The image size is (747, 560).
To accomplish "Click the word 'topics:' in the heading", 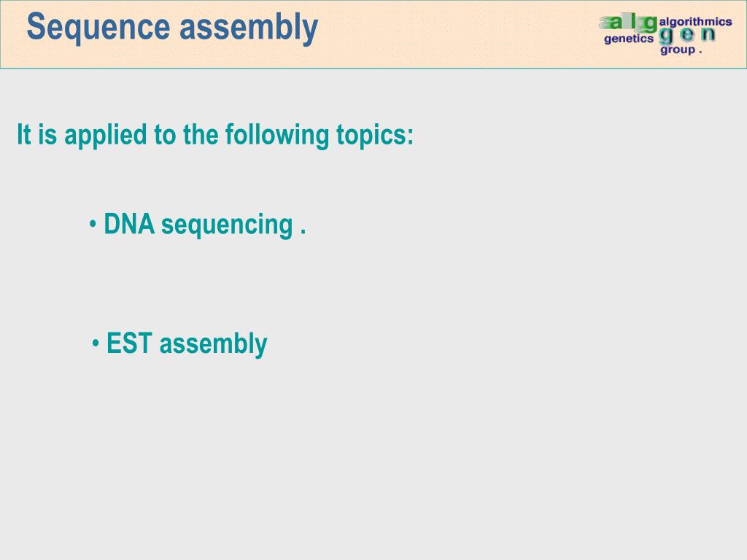I will coord(375,136).
